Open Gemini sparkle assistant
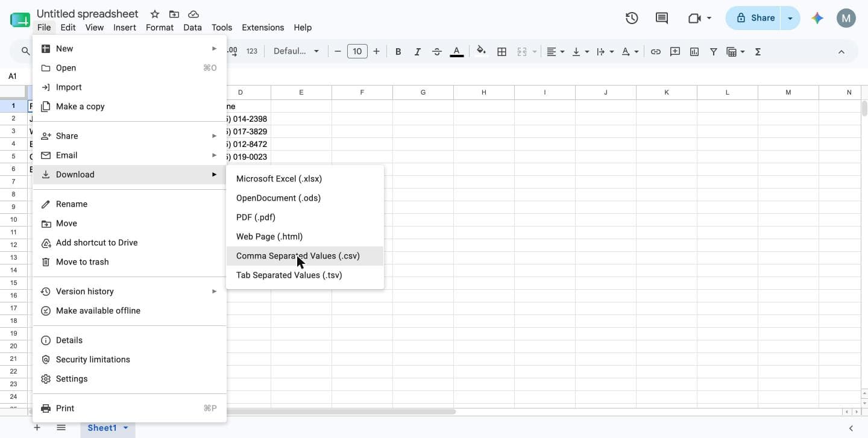The width and height of the screenshot is (868, 438). coord(817,18)
